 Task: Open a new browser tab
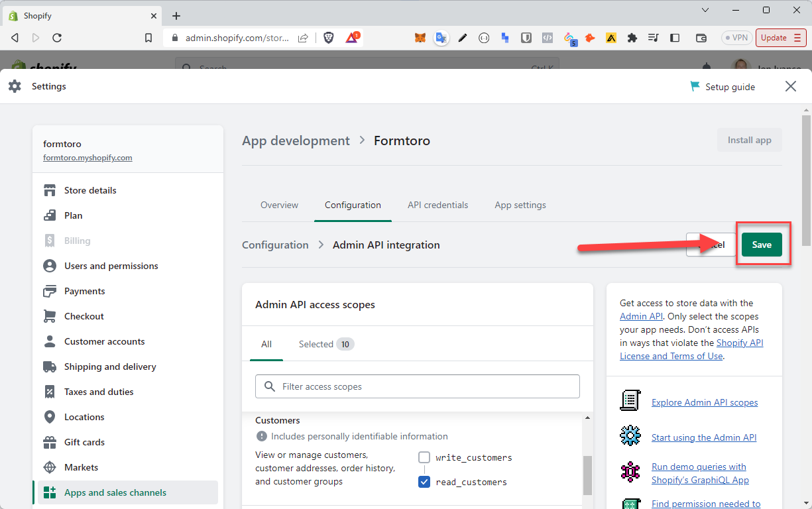pos(176,16)
